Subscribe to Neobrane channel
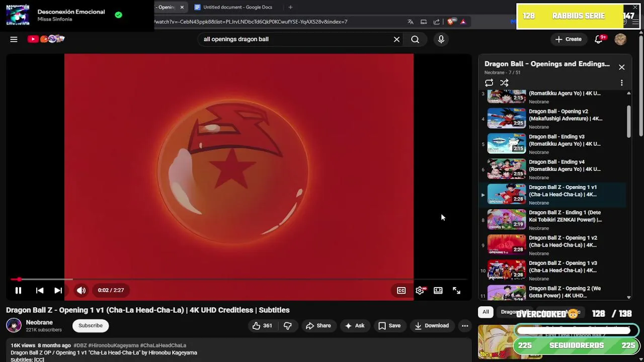 click(91, 325)
